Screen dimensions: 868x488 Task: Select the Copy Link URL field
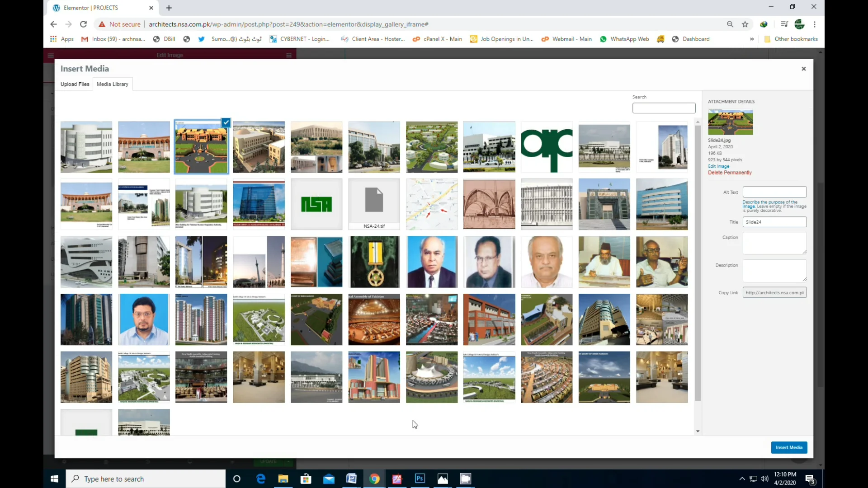pos(774,292)
